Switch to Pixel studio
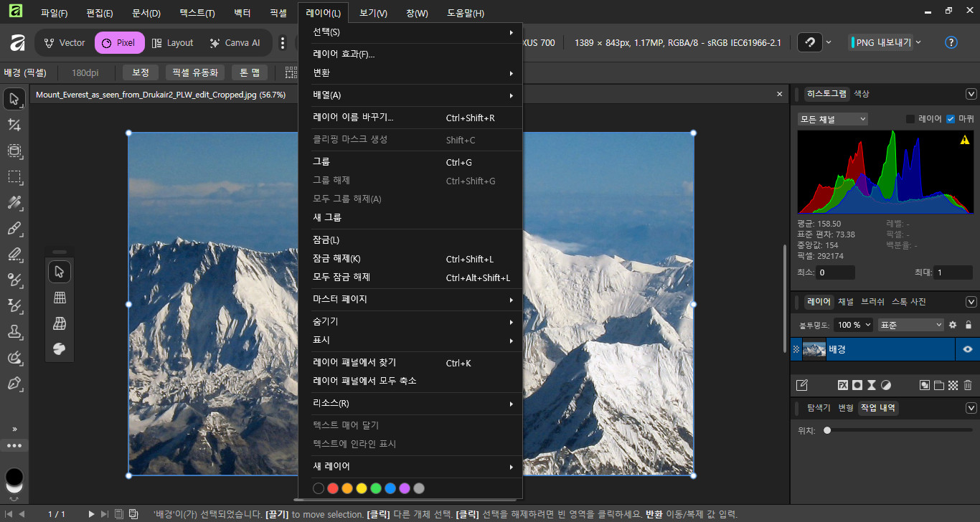Screen dimensions: 980x522 coord(119,43)
